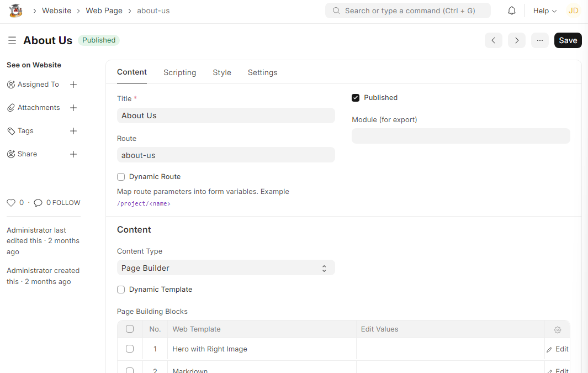Screen dimensions: 588x373
Task: Check the Hero with Right Image row
Action: pos(130,349)
